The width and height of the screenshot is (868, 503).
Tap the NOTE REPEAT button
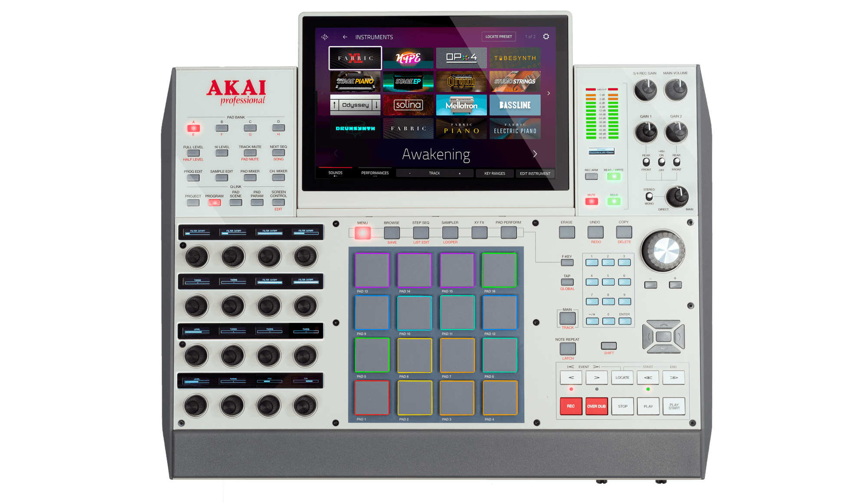click(x=568, y=349)
